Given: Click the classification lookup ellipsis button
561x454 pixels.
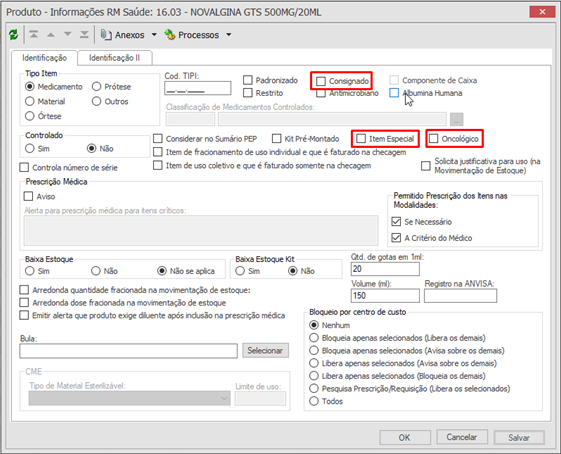Looking at the screenshot, I should (x=457, y=119).
